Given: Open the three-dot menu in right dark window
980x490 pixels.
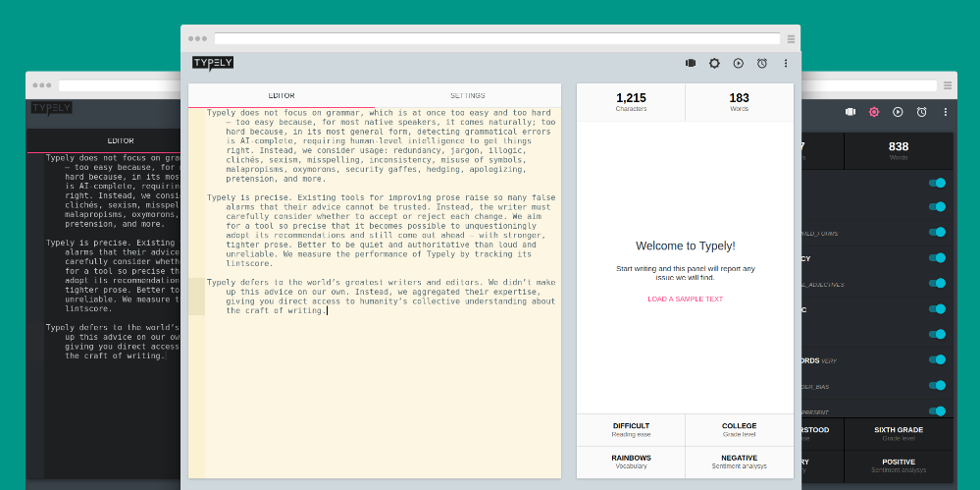Looking at the screenshot, I should tap(945, 112).
